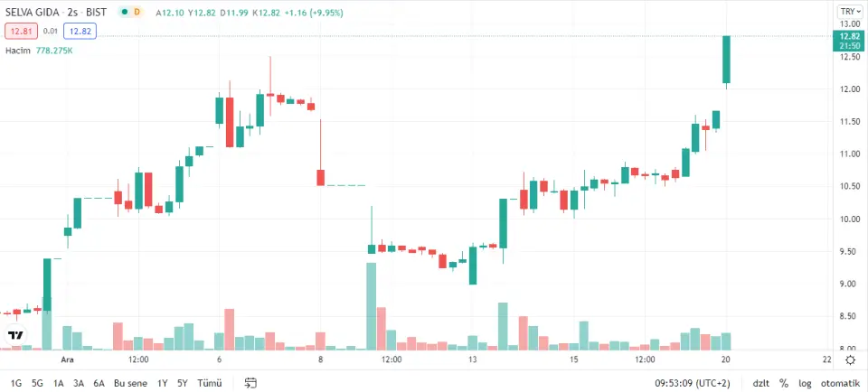The width and height of the screenshot is (868, 392).
Task: Open chart settings gear icon
Action: pos(850,359)
